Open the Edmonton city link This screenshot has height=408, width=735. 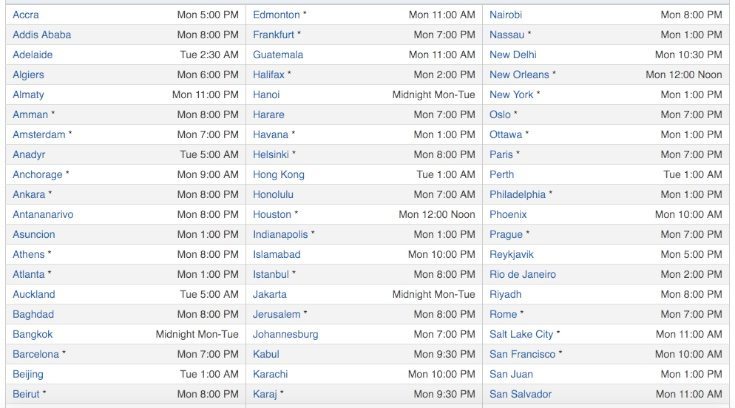coord(276,15)
